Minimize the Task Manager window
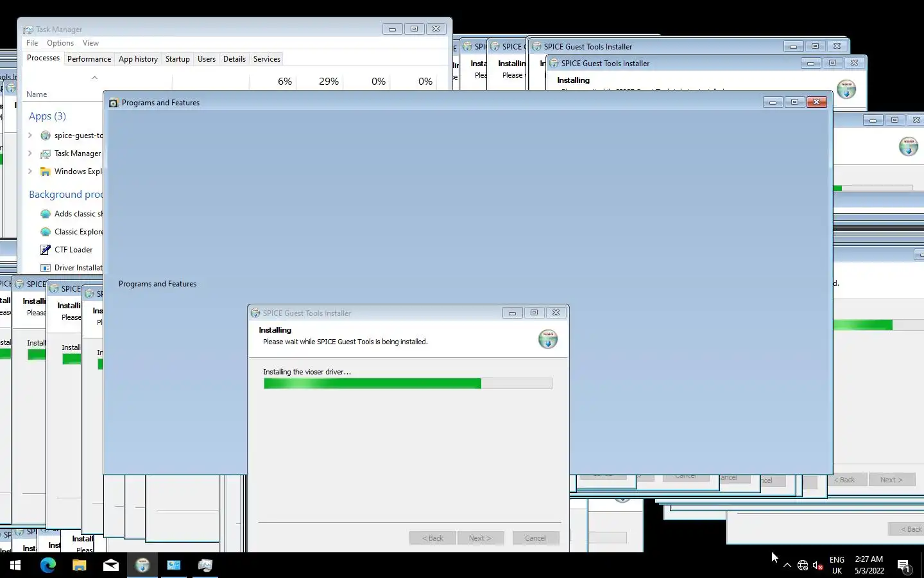The width and height of the screenshot is (924, 578). click(392, 29)
